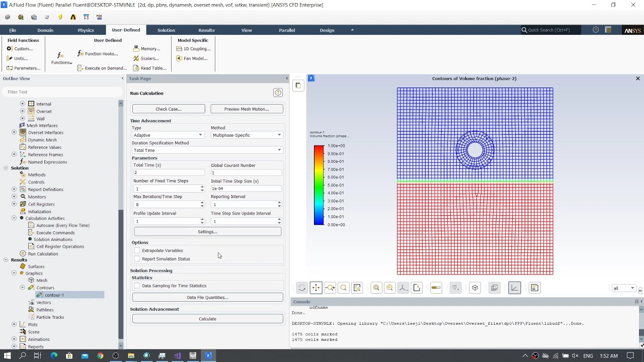Collapse the Calculation Activities node
Screen dimensions: 644x362
tap(14, 218)
